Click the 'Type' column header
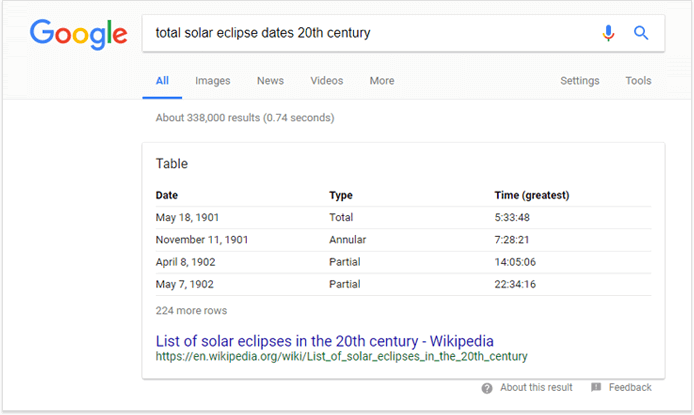 [341, 196]
